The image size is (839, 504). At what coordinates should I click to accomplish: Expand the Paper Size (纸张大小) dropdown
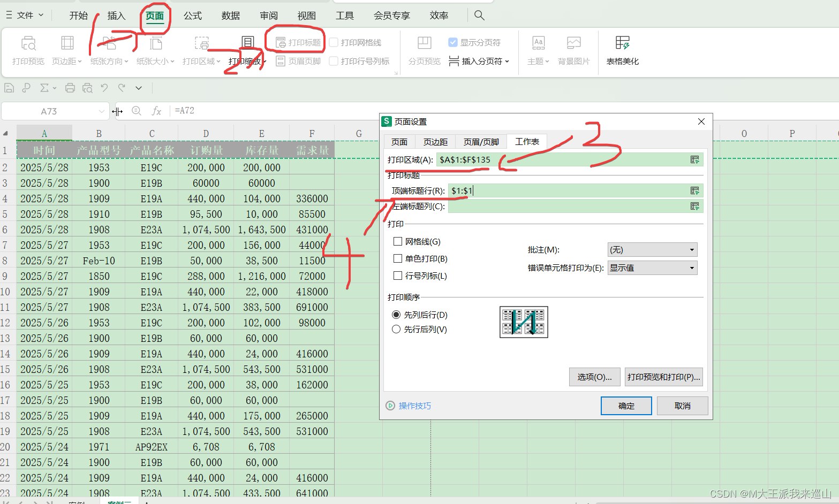[172, 62]
